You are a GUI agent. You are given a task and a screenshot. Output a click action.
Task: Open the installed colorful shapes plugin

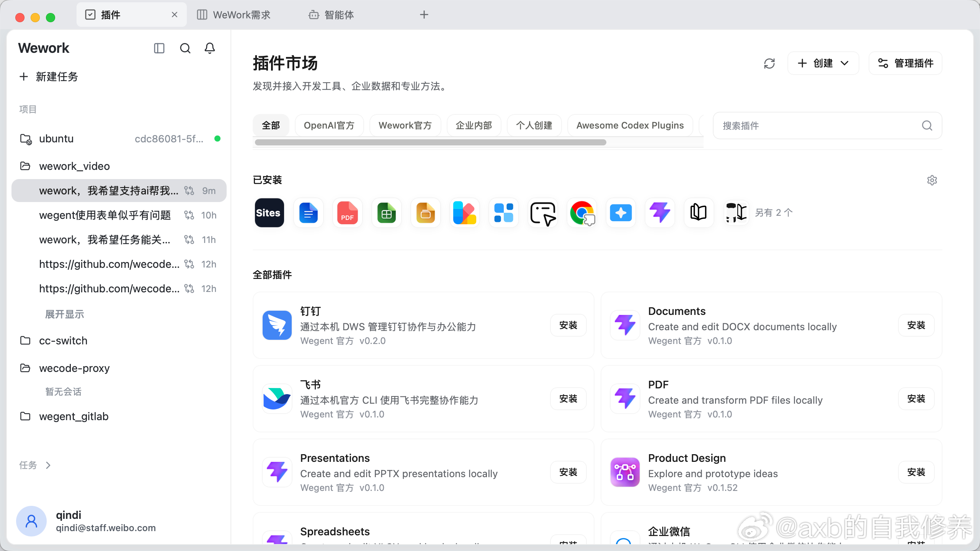(465, 213)
